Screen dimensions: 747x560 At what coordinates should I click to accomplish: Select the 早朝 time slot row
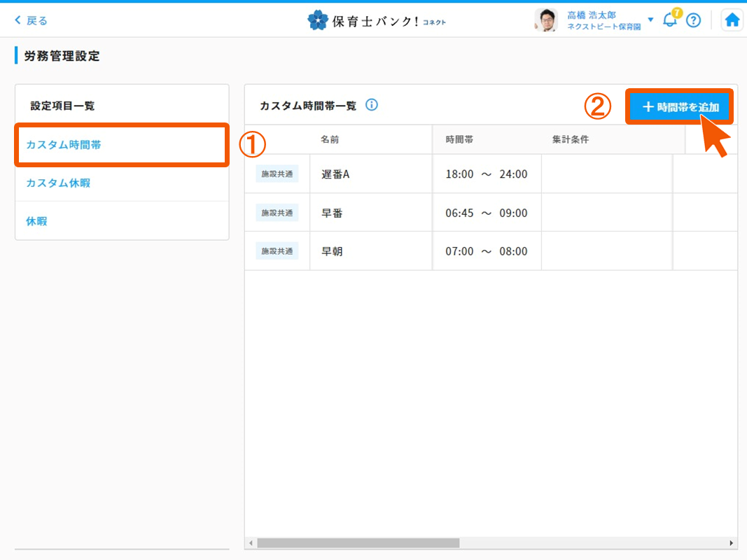pos(332,251)
